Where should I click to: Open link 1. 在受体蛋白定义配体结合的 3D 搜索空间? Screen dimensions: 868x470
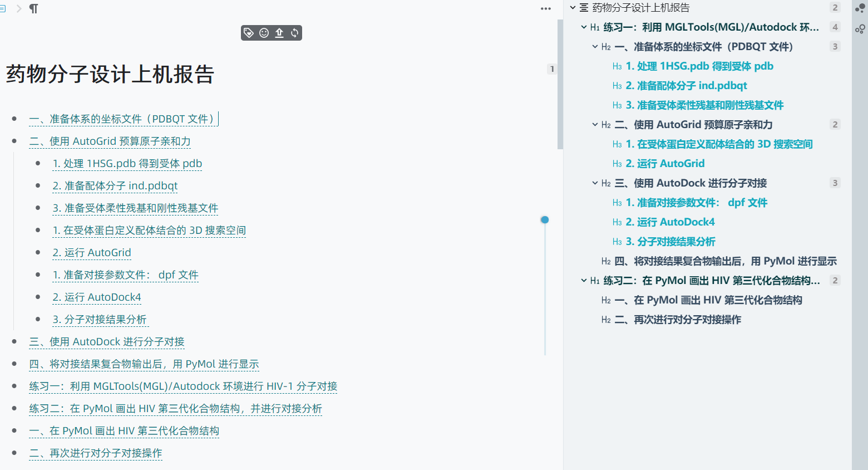pyautogui.click(x=149, y=231)
